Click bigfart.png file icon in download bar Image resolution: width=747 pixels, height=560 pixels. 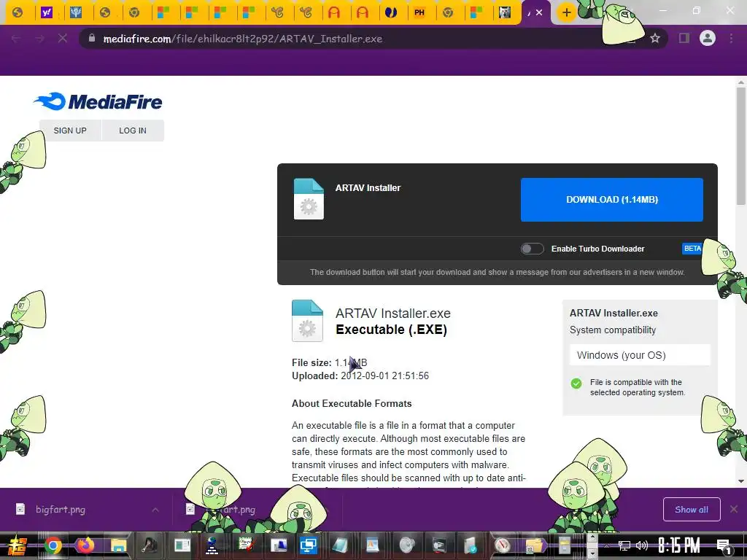tap(20, 509)
